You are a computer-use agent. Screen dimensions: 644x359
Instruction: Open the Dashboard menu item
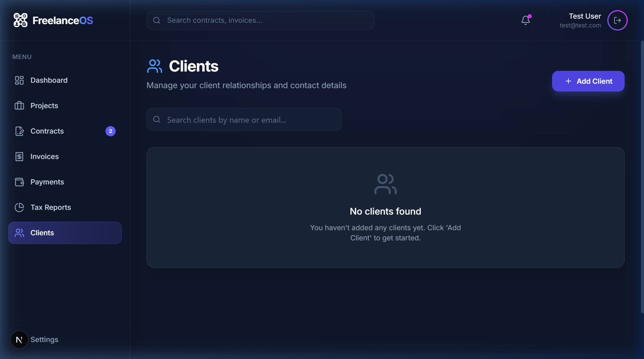pos(49,80)
